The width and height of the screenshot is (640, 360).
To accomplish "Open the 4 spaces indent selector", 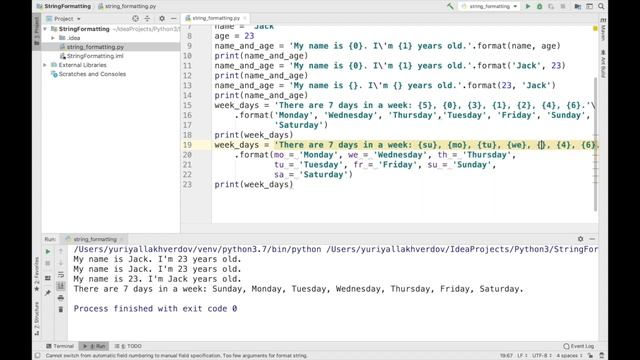I will tap(569, 356).
